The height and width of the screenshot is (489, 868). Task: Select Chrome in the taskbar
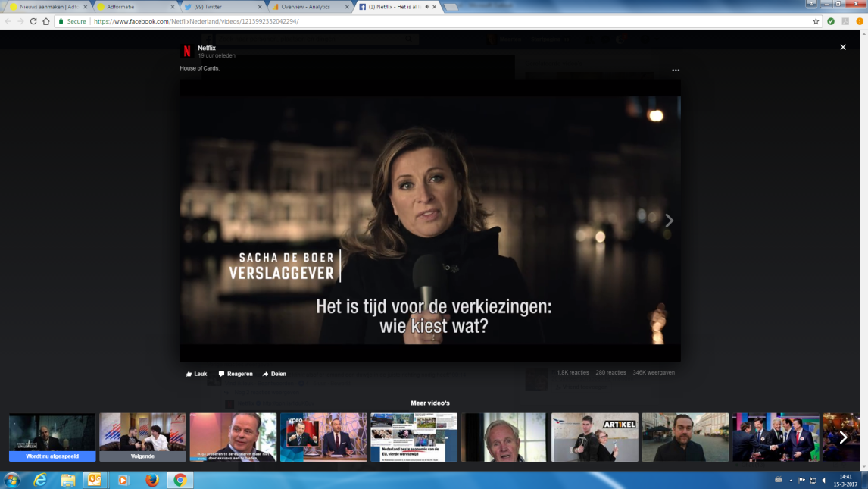(x=180, y=480)
